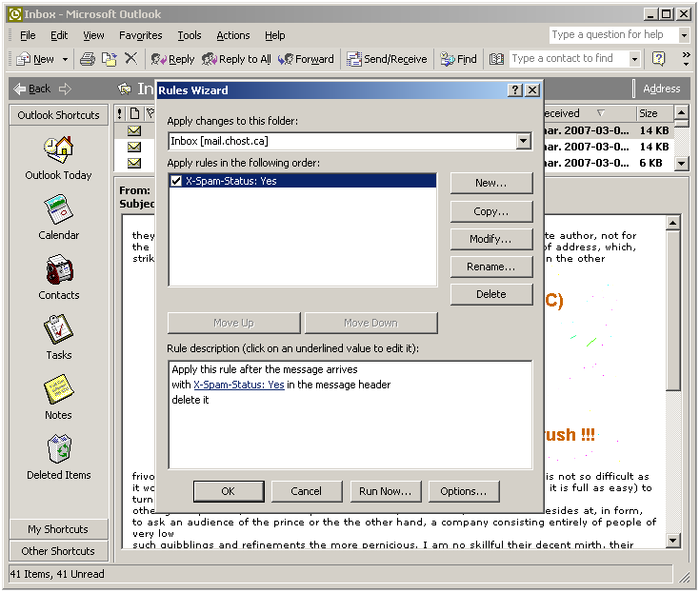Click the New... rule button
This screenshot has width=700, height=593.
point(491,183)
